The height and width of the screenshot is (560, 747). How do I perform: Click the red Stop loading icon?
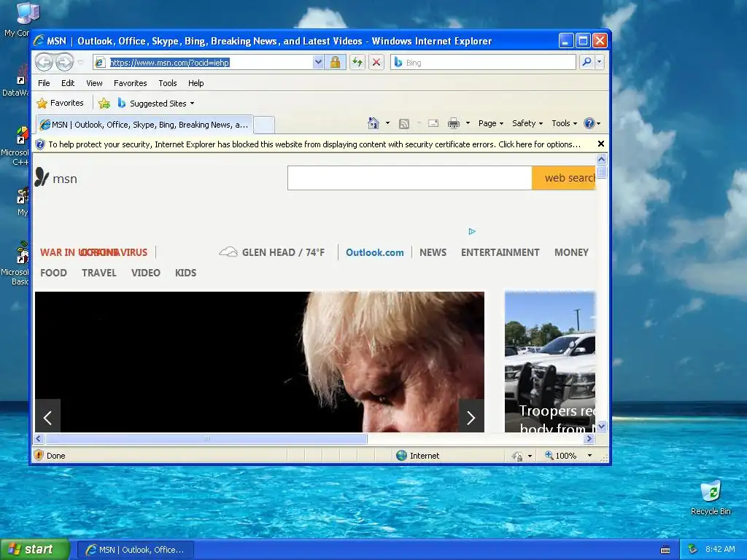pos(376,63)
